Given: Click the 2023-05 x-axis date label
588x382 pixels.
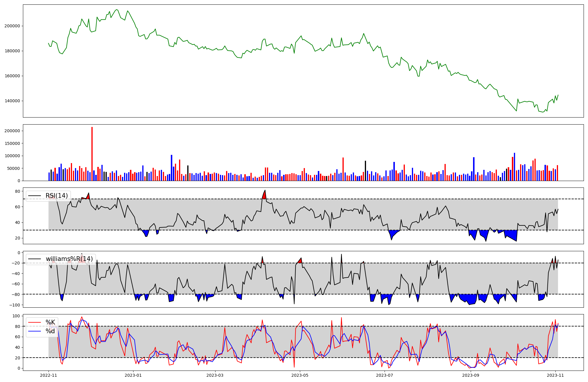Looking at the screenshot, I should (x=300, y=375).
